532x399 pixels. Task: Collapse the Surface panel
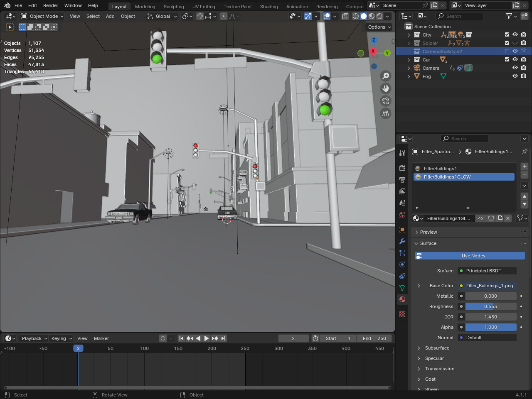click(x=428, y=243)
